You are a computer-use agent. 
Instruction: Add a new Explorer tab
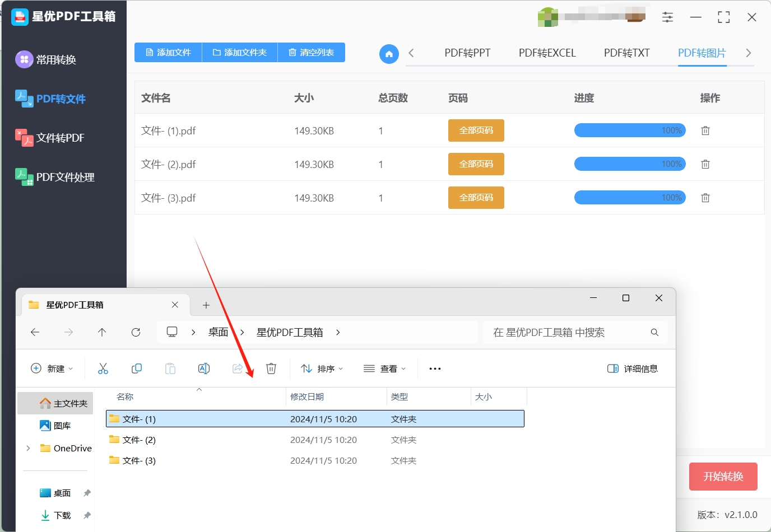coord(206,305)
